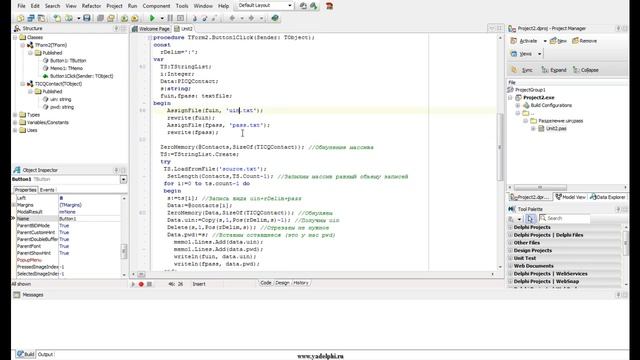Open the Object Inspector component selector dropdown
This screenshot has width=640, height=360.
pos(123,180)
